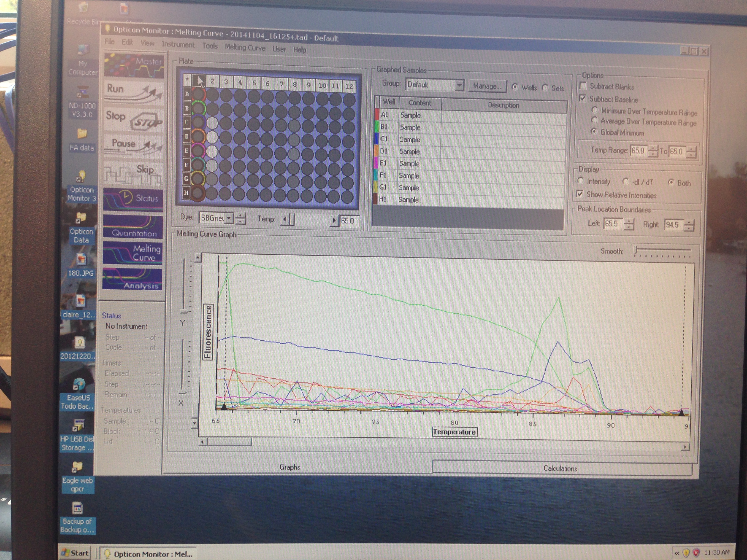Open Opticon Data folder on desktop
The width and height of the screenshot is (747, 560).
[81, 228]
